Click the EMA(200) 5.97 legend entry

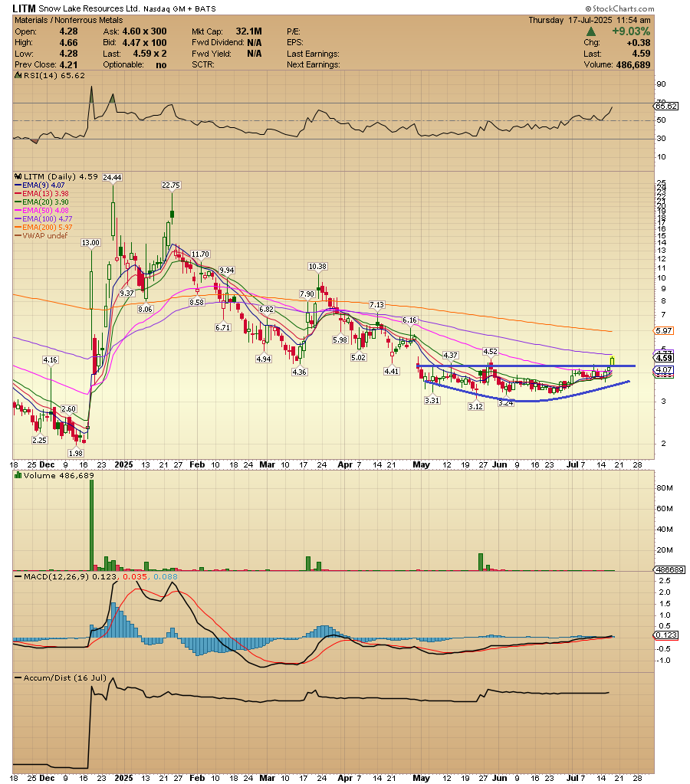coord(44,227)
